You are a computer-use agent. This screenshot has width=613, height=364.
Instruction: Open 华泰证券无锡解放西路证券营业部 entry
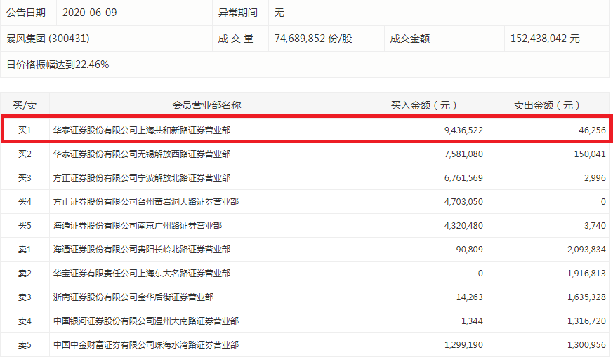pyautogui.click(x=142, y=154)
